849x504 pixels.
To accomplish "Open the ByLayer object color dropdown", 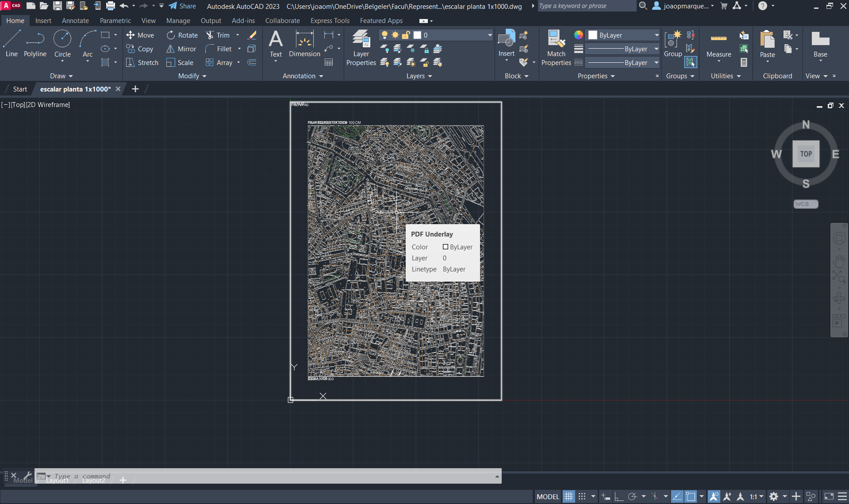I will tap(657, 35).
